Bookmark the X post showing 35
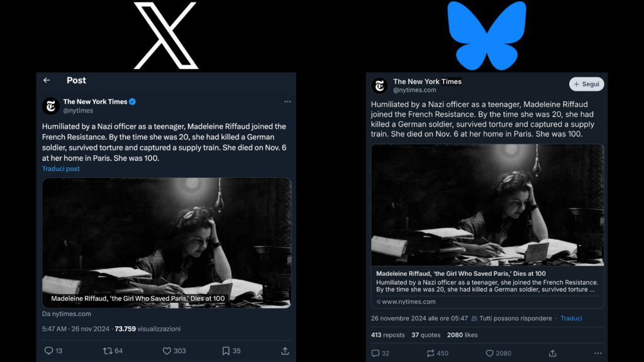 (x=226, y=351)
